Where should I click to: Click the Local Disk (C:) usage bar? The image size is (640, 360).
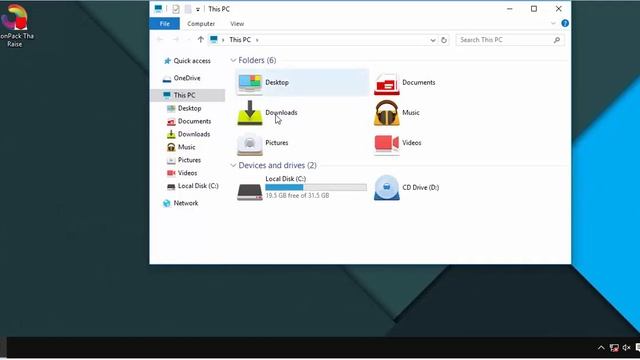tap(316, 187)
